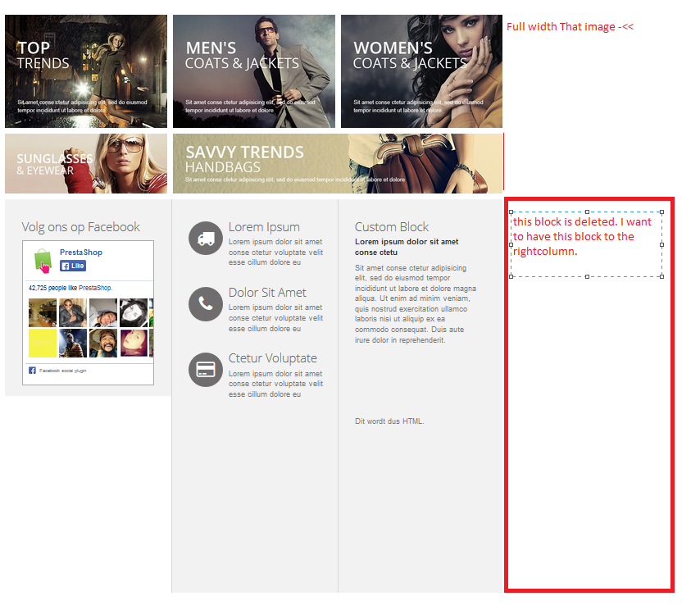Open the Savvy Trends Handbags banner

tap(338, 163)
